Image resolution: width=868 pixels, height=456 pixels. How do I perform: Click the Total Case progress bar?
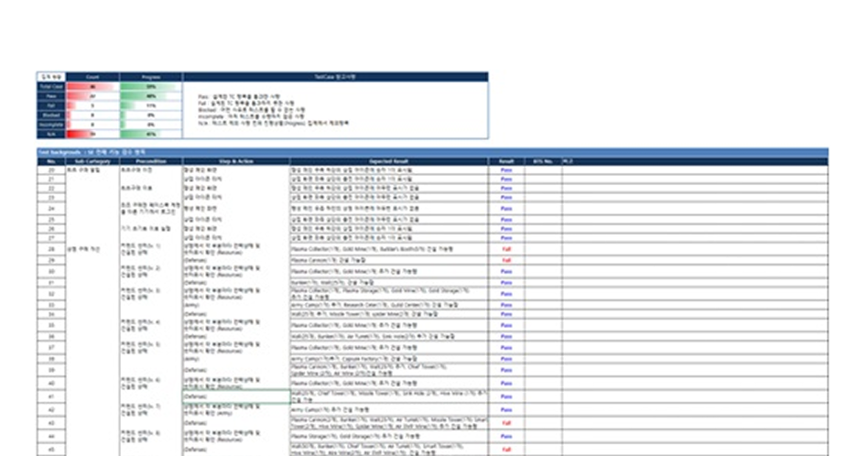point(150,86)
